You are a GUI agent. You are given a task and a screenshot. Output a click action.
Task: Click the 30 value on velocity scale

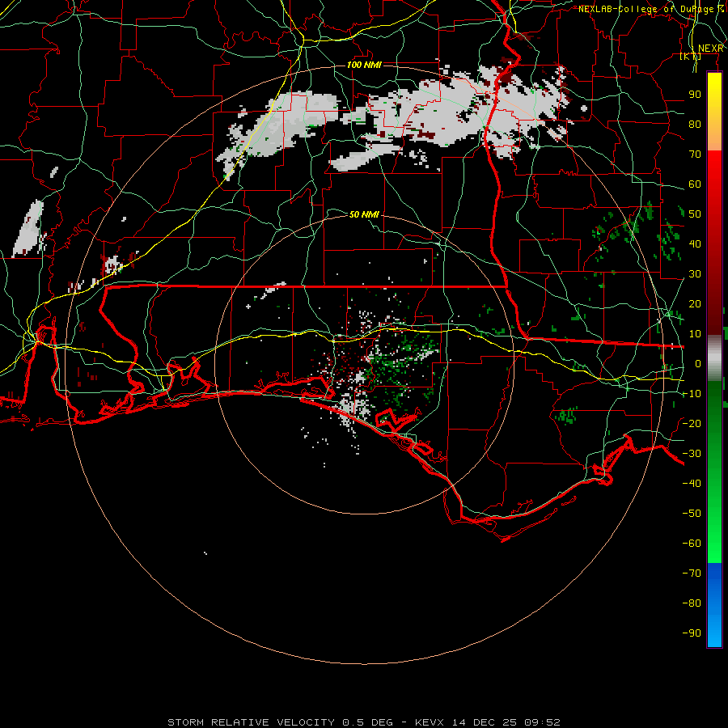pyautogui.click(x=695, y=274)
